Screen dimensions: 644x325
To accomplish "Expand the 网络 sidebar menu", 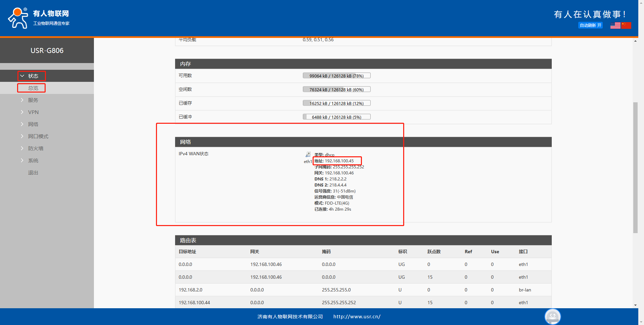I will click(x=33, y=124).
